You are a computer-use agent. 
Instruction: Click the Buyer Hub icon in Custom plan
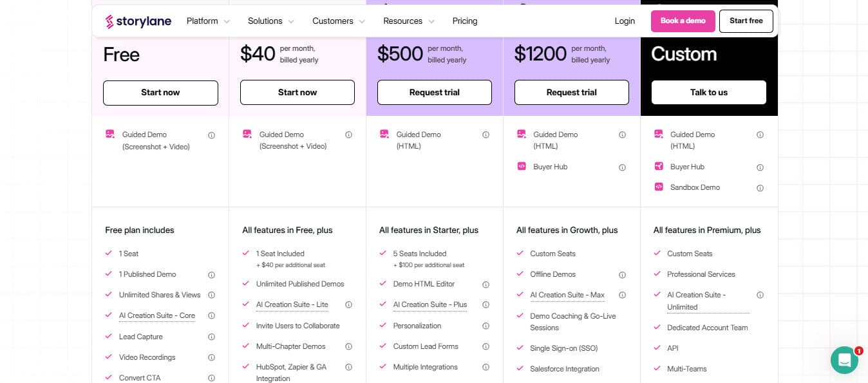pyautogui.click(x=658, y=166)
